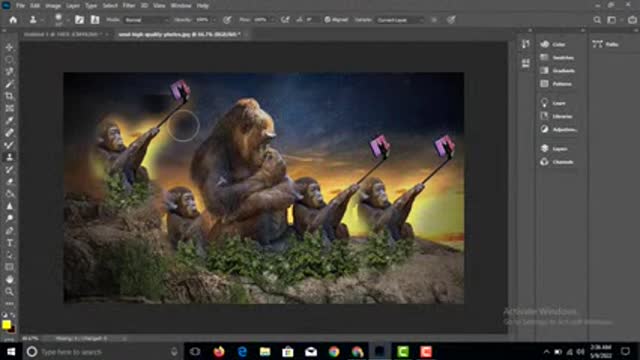Select the Horizontal Type tool

point(9,243)
